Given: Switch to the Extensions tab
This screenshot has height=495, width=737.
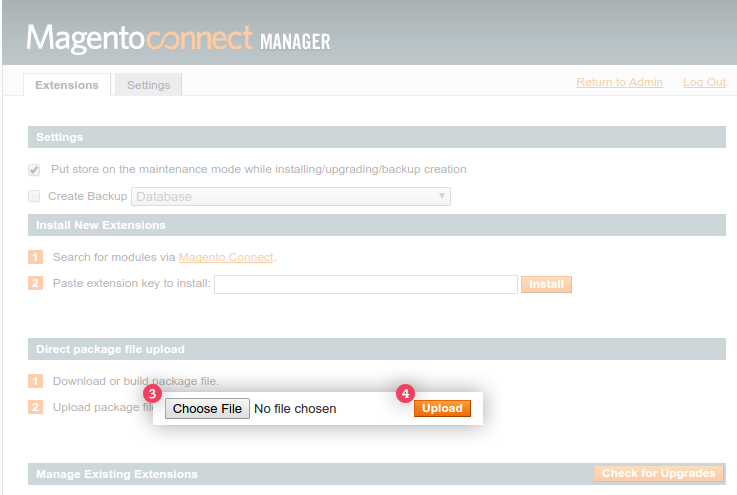Looking at the screenshot, I should tap(67, 85).
